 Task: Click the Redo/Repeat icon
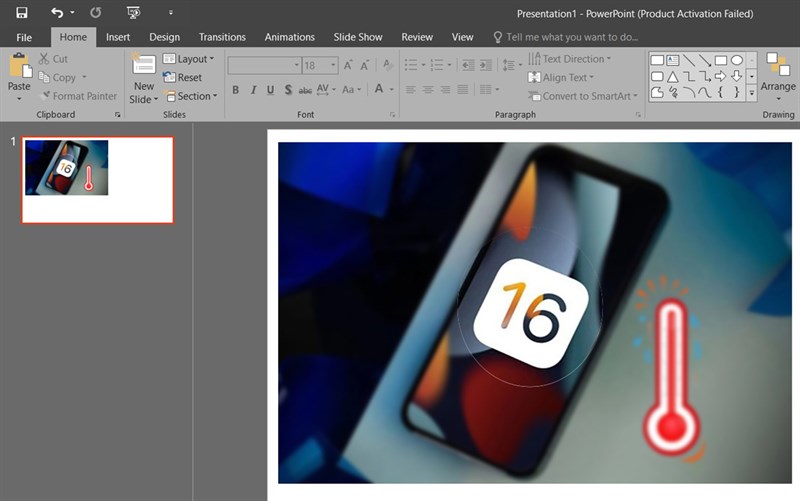[95, 12]
